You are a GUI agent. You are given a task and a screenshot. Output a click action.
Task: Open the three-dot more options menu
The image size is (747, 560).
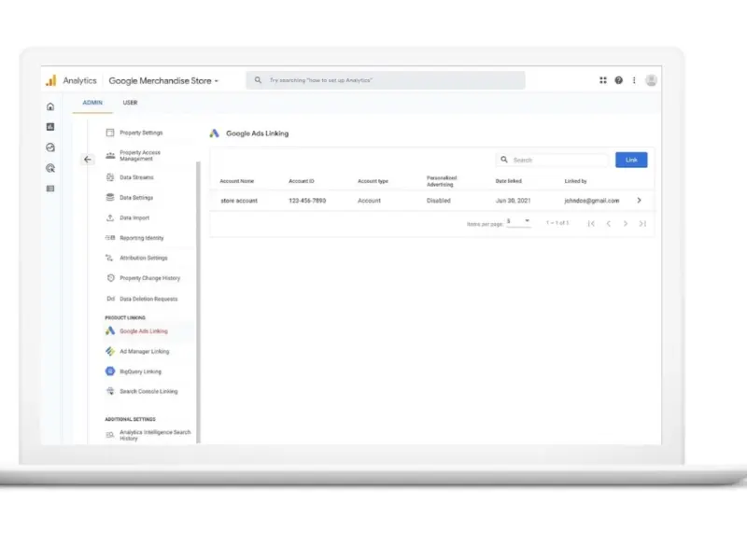(634, 81)
